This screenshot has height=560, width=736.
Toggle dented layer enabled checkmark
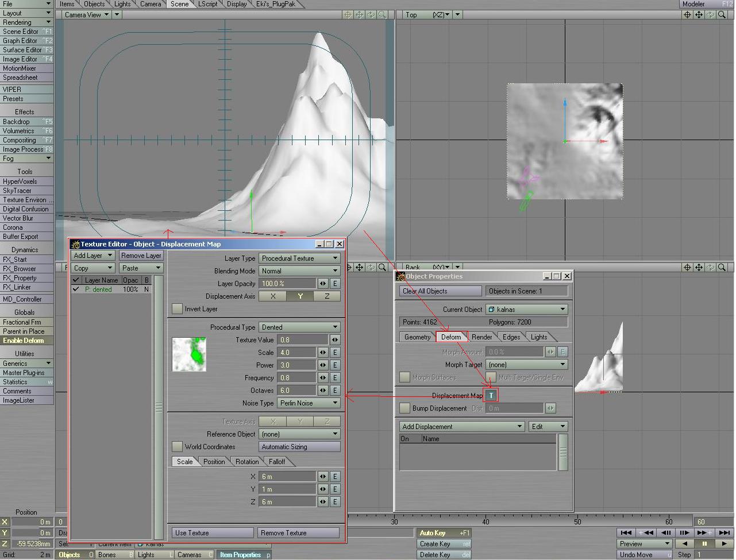[x=76, y=289]
